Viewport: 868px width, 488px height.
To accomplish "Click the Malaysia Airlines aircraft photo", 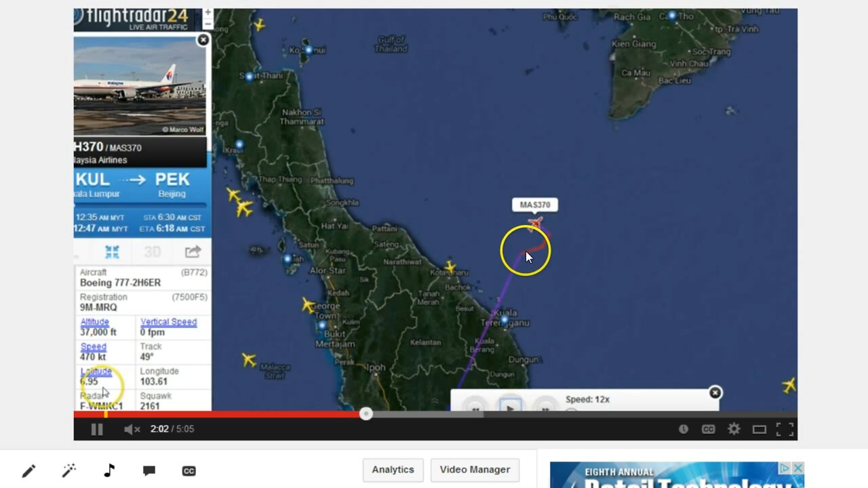I will click(x=140, y=85).
